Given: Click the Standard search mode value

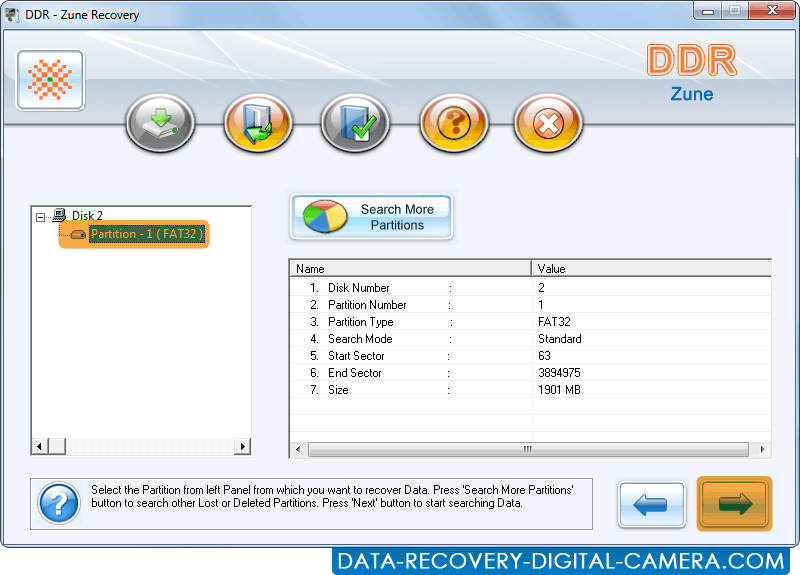Looking at the screenshot, I should pyautogui.click(x=560, y=339).
